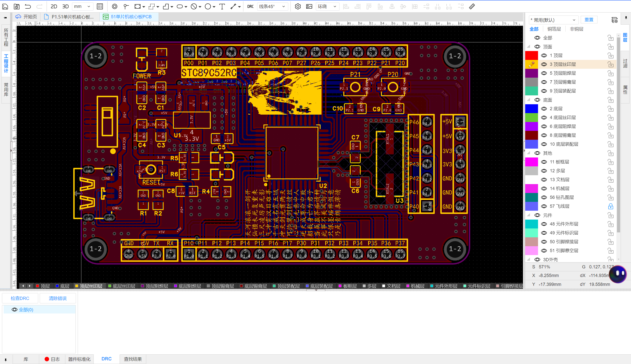This screenshot has height=364, width=631.
Task: Click the Undo arrow icon
Action: coord(28,6)
